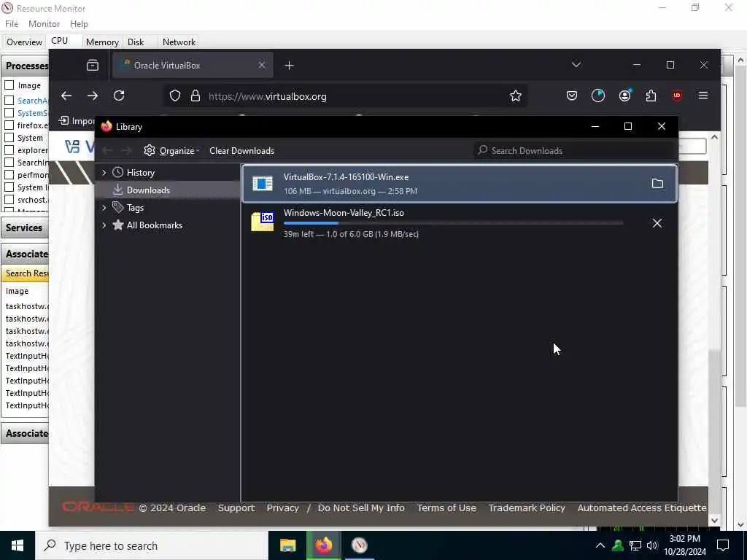Click Clear Downloads in Library toolbar
Screen dimensions: 747x560
point(241,150)
